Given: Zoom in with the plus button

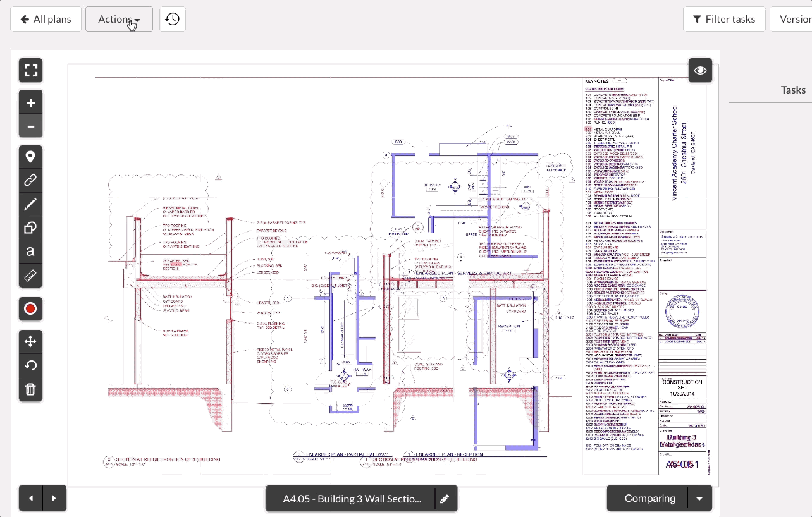Looking at the screenshot, I should point(30,103).
